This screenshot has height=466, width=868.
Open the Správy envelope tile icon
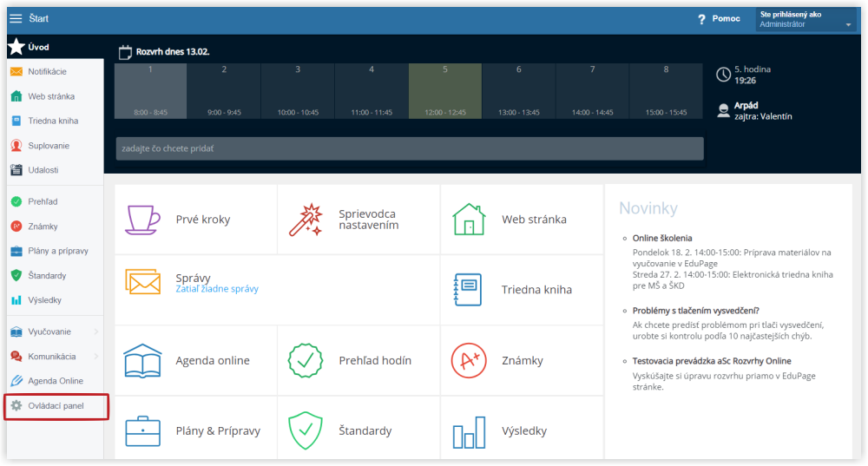tap(143, 282)
